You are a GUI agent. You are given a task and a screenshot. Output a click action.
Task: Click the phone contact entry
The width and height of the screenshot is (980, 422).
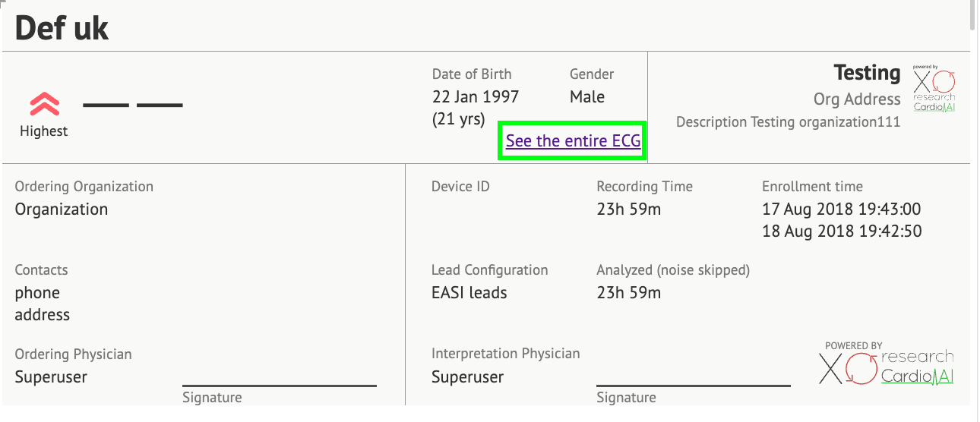click(x=37, y=293)
